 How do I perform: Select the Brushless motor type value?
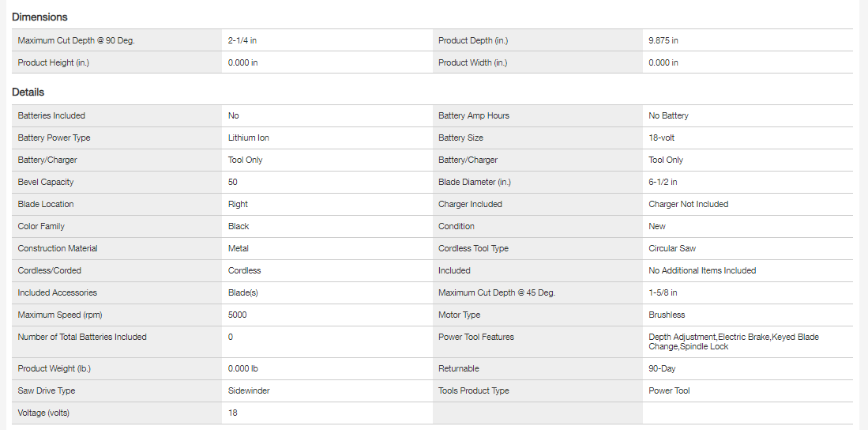coord(667,315)
